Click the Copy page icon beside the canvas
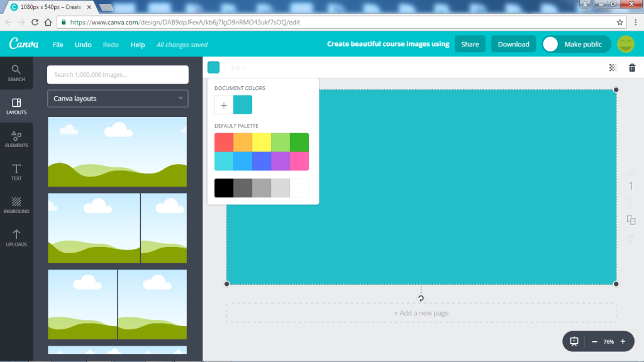The width and height of the screenshot is (644, 362). click(x=631, y=219)
